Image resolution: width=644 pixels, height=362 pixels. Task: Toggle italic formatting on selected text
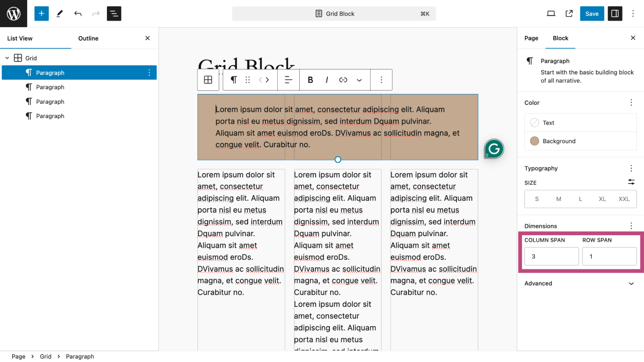click(x=327, y=80)
